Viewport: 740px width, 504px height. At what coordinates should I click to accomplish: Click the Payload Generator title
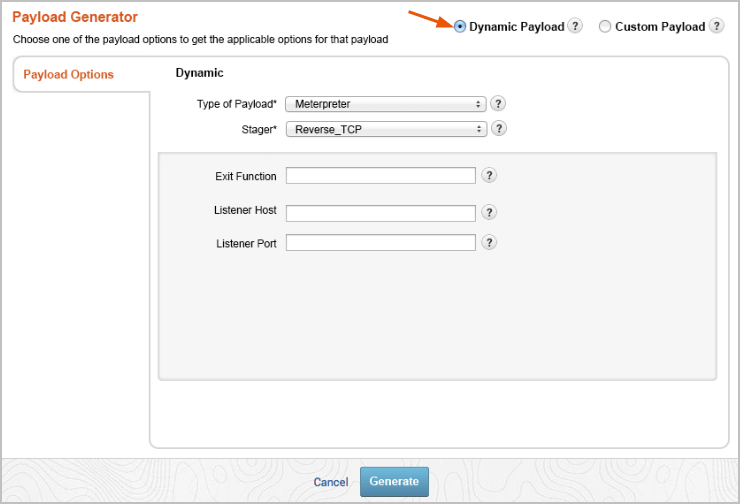pos(75,17)
